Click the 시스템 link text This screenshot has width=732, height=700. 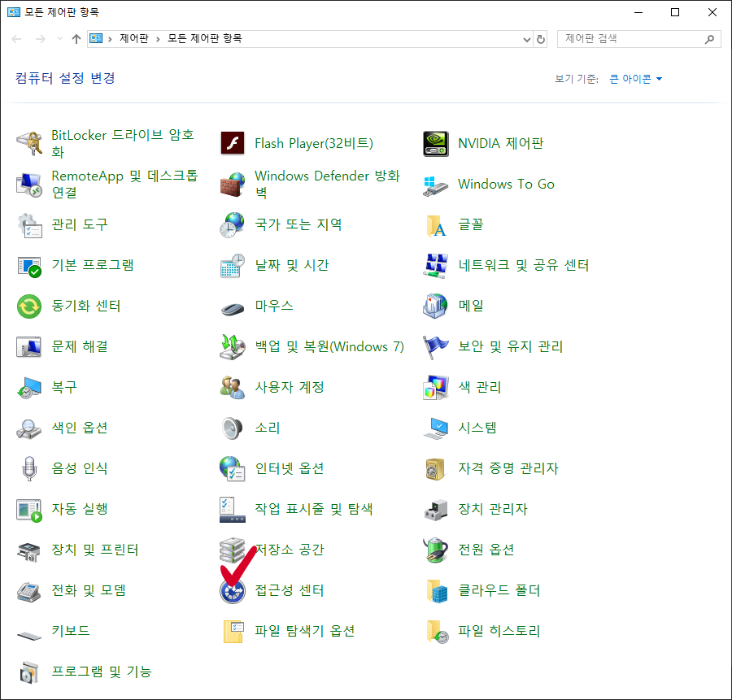click(x=477, y=428)
